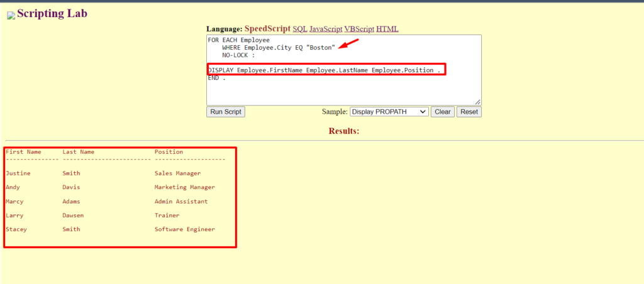The height and width of the screenshot is (284, 644).
Task: Open the HTML language link
Action: click(x=387, y=29)
